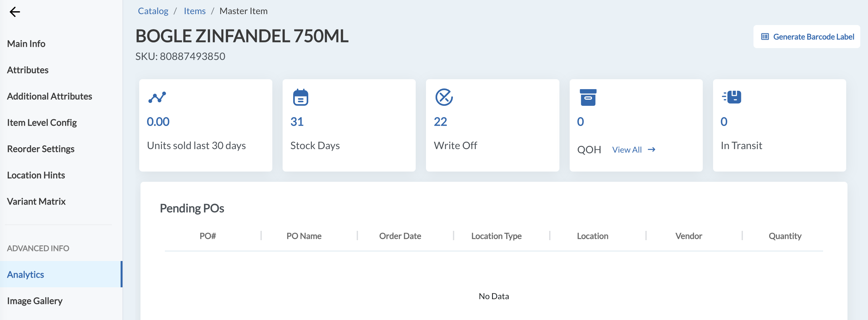
Task: Click the crossed circle icon on Write Off card
Action: 444,97
